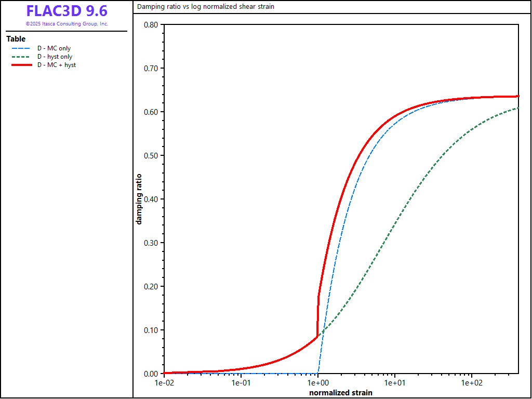Click the 'damping ratio' y-axis label
Viewport: 532px width, 399px height.
(139, 199)
